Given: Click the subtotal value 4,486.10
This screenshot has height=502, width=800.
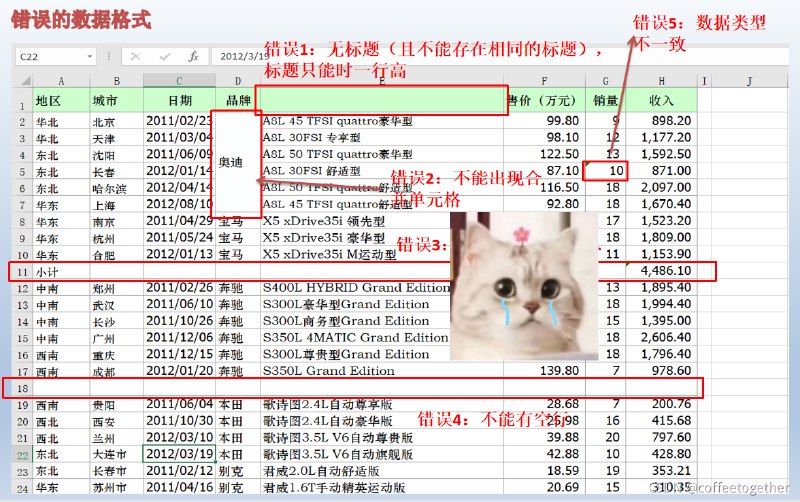Looking at the screenshot, I should tap(661, 271).
